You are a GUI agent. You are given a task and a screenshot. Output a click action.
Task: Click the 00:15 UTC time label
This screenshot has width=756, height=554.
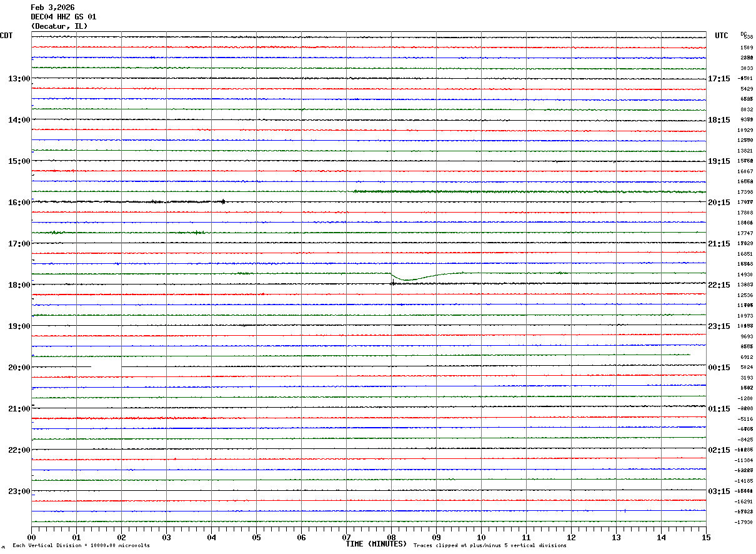click(719, 368)
